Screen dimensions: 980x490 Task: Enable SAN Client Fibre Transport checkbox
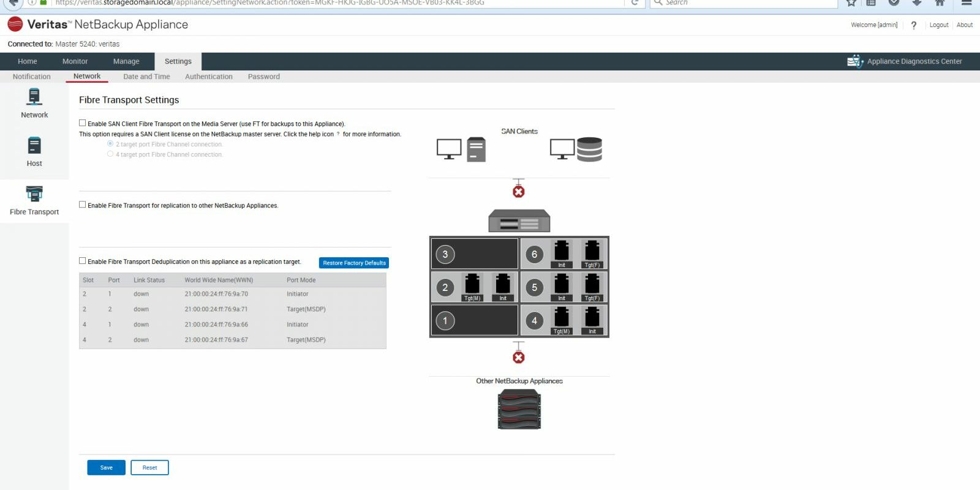pos(82,123)
